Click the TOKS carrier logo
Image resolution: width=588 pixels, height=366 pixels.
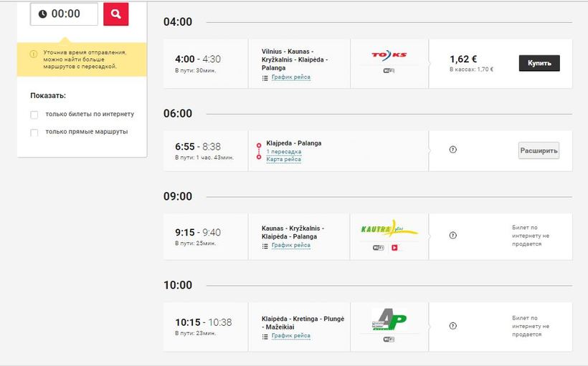pyautogui.click(x=389, y=54)
